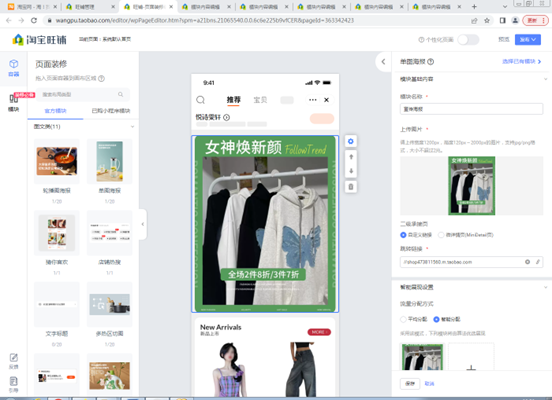The width and height of the screenshot is (552, 400).
Task: Collapse the 图文类(11) category
Action: coord(132,126)
